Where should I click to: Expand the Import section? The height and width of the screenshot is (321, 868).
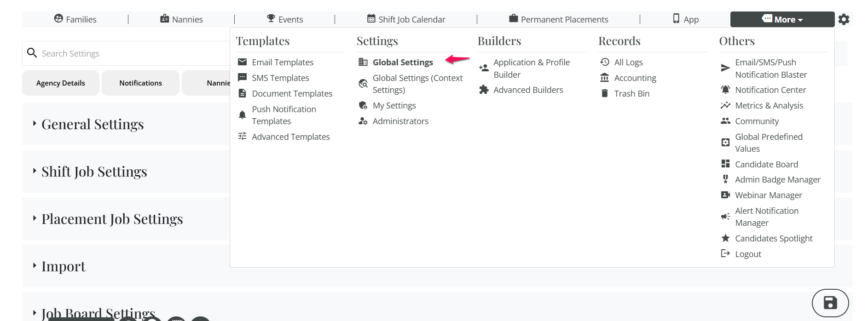pyautogui.click(x=63, y=266)
